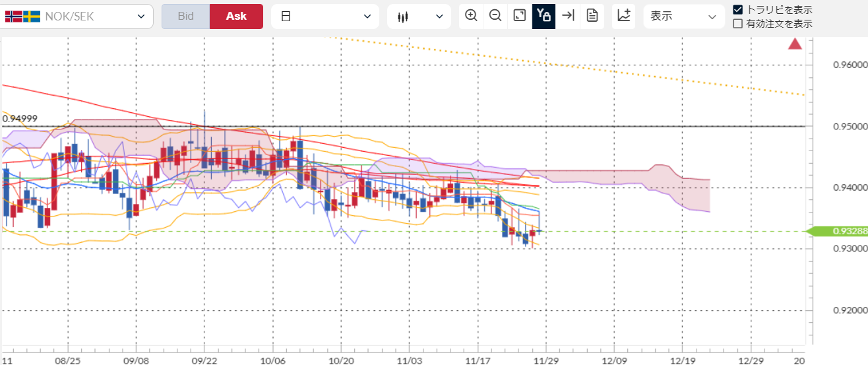Viewport: 868px width, 365px height.
Task: Open the add indicator chart icon
Action: click(x=623, y=16)
